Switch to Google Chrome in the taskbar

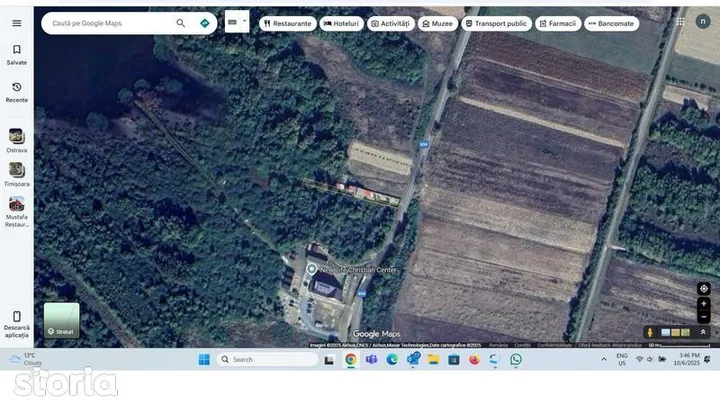click(x=350, y=360)
